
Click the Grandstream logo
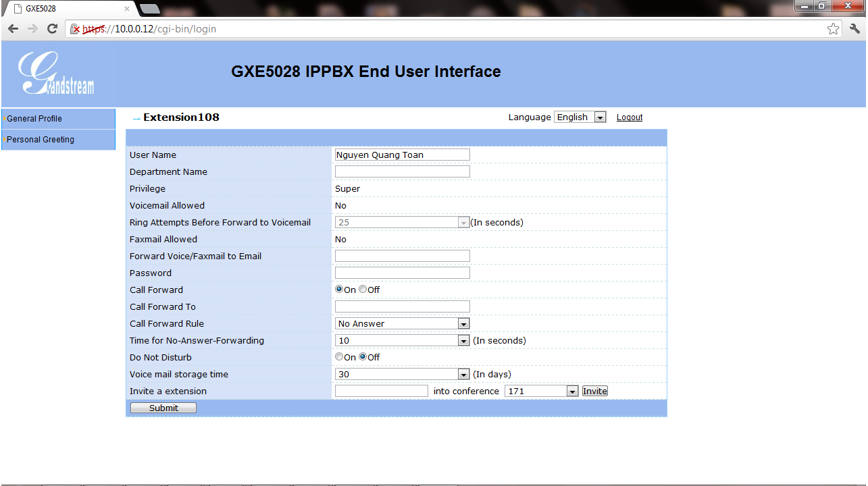57,73
